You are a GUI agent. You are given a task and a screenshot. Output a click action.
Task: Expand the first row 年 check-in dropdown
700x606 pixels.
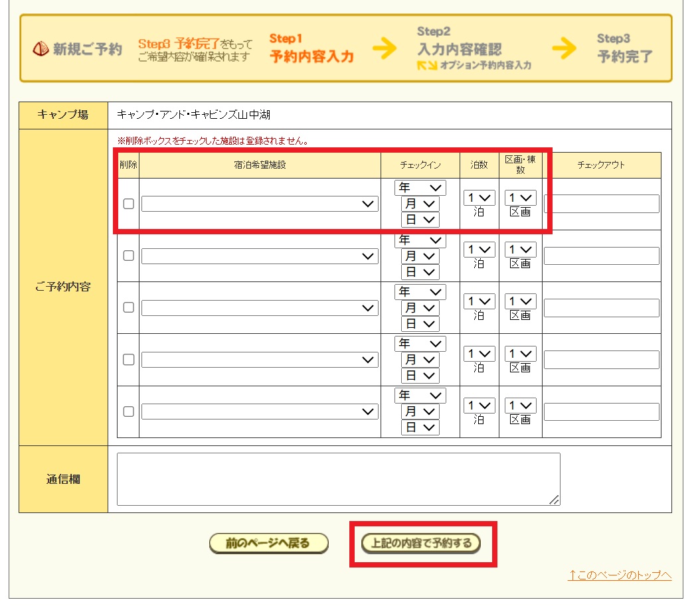click(x=420, y=188)
